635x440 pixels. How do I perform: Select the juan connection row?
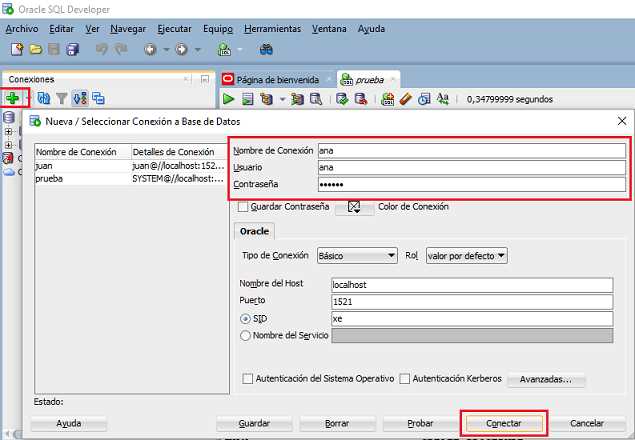point(132,166)
